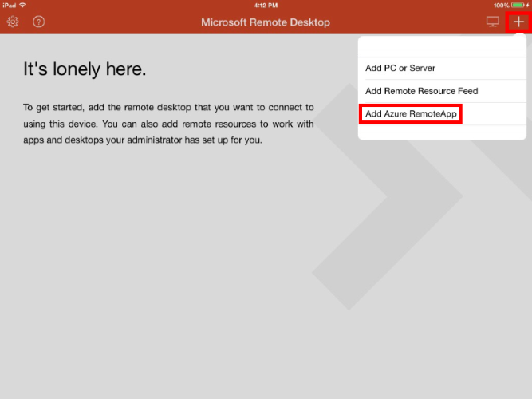The height and width of the screenshot is (399, 532).
Task: Tap the large chevron watermark graphic
Action: [388, 197]
